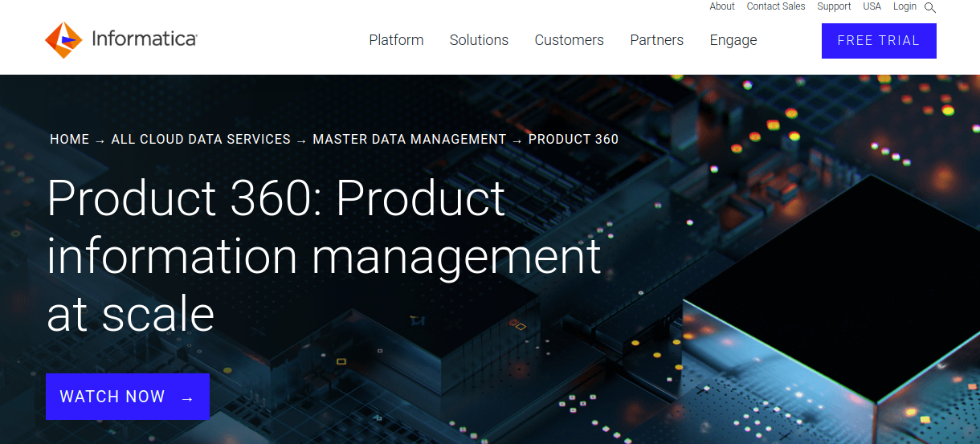Click the PRODUCT 360 breadcrumb
Screen dimensions: 980x444
tap(574, 139)
